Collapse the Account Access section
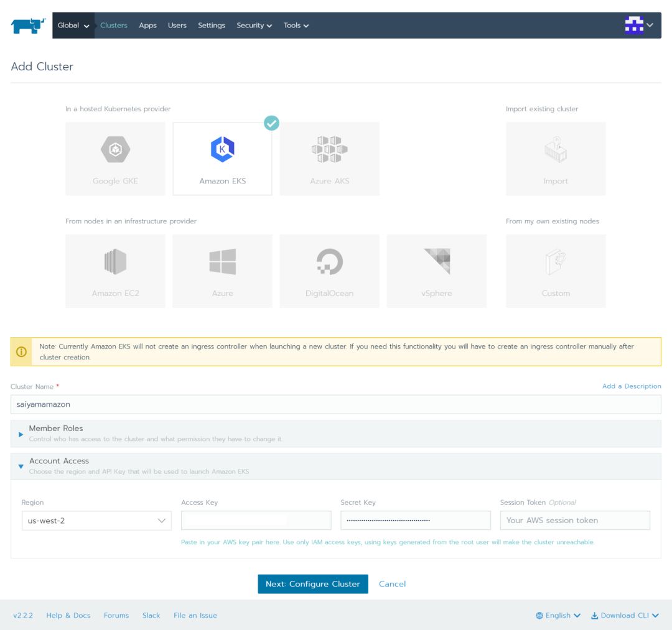This screenshot has width=672, height=630. coord(335,466)
